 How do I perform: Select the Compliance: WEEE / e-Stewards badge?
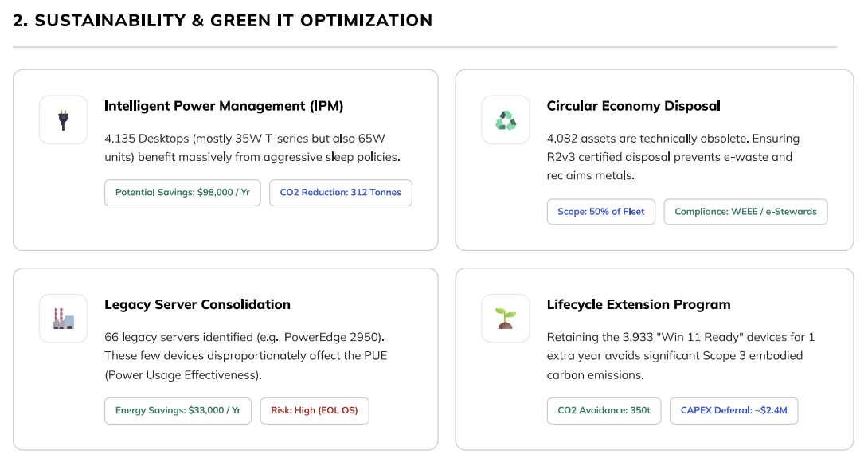745,212
